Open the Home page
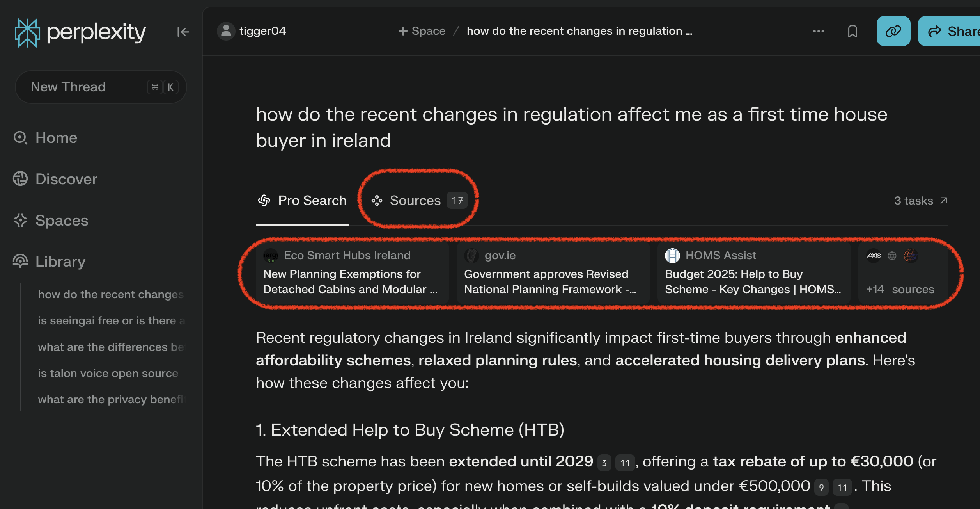 coord(56,138)
